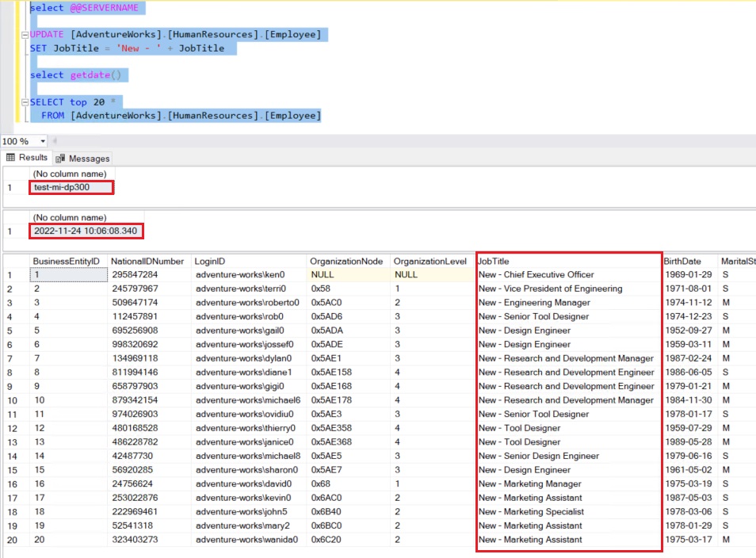
Task: Select the 1975-03-17 BirthDate cell
Action: pyautogui.click(x=689, y=540)
